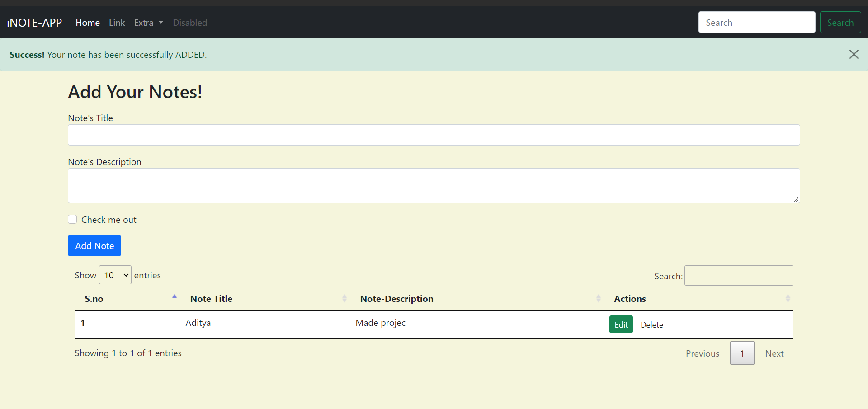
Task: Click the textarea resize handle corner
Action: point(796,199)
